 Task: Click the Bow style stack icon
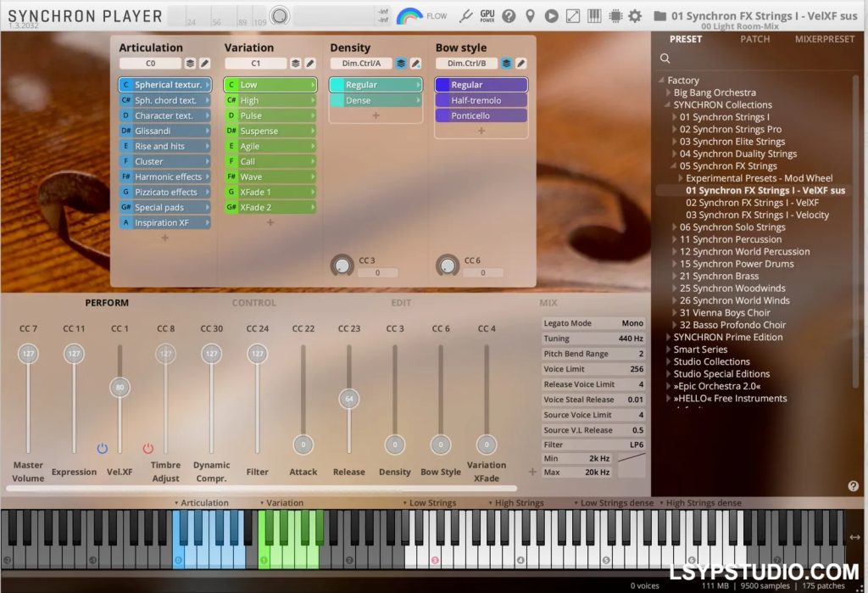[507, 63]
